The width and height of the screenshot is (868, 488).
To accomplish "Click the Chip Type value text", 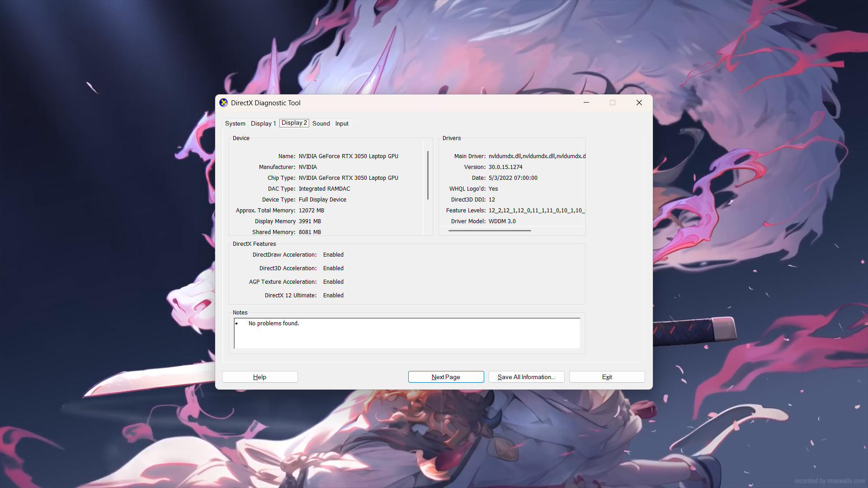I will [x=348, y=178].
